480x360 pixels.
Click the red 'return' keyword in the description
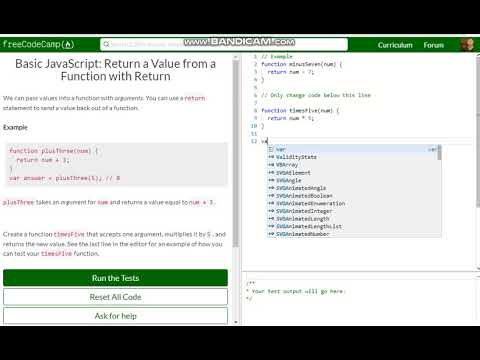point(195,98)
